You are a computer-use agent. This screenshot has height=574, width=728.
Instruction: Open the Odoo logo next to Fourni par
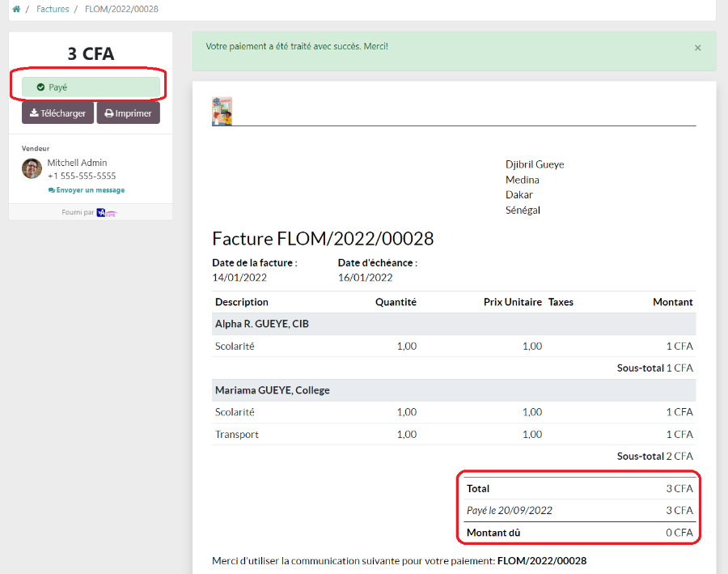tap(107, 213)
